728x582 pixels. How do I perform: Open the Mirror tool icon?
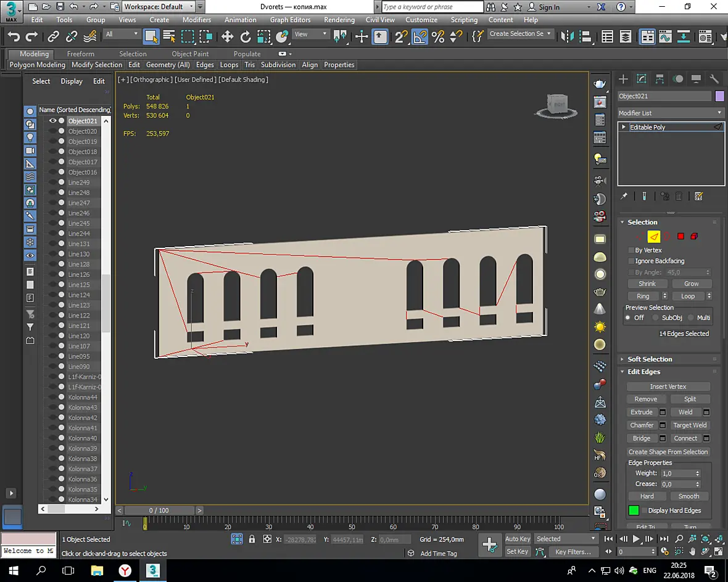tap(568, 36)
